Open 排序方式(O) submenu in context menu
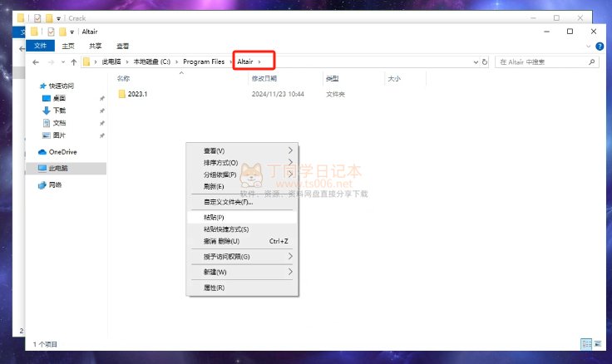 coord(242,163)
